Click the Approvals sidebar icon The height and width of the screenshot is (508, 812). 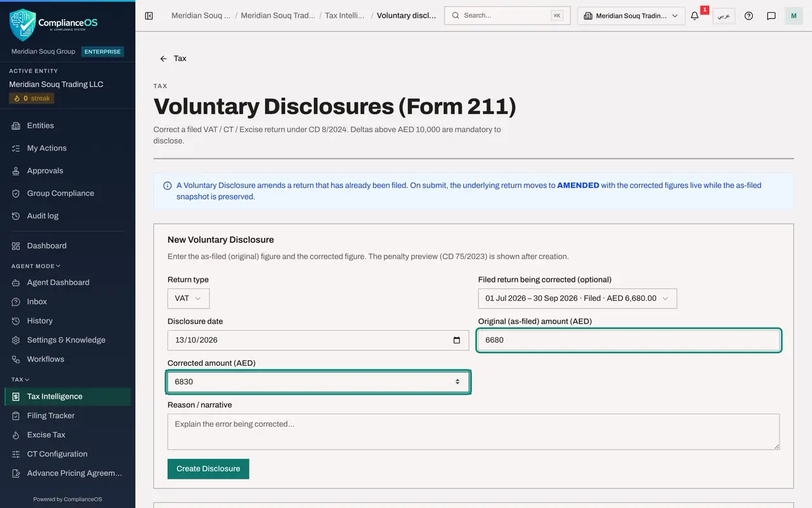[16, 171]
